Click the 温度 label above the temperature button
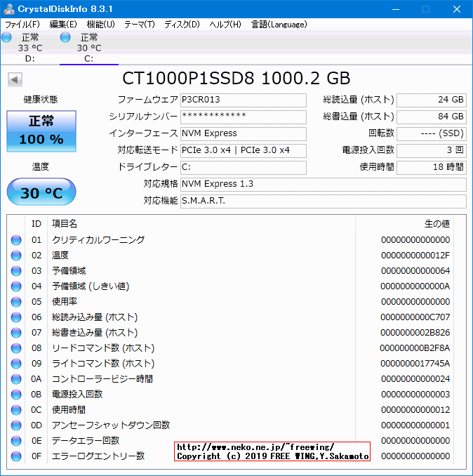473x476 pixels. point(40,166)
